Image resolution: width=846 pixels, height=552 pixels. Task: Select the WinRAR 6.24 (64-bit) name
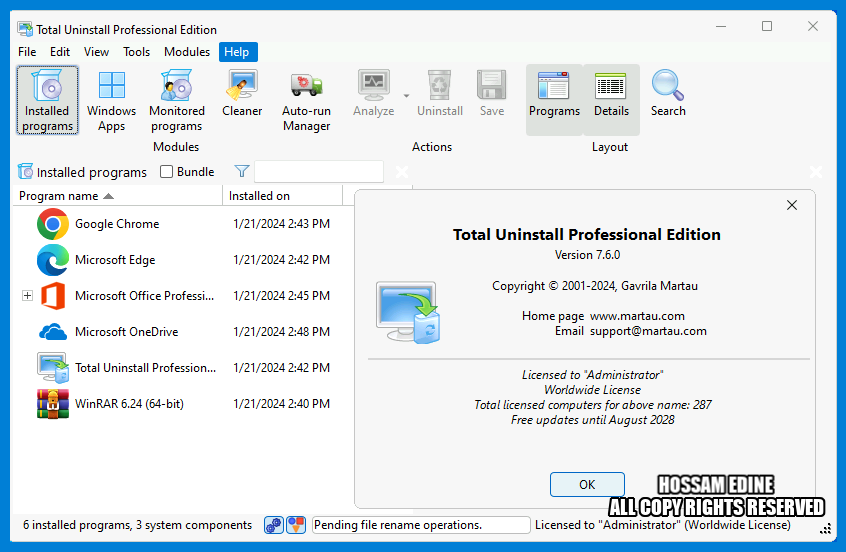129,404
